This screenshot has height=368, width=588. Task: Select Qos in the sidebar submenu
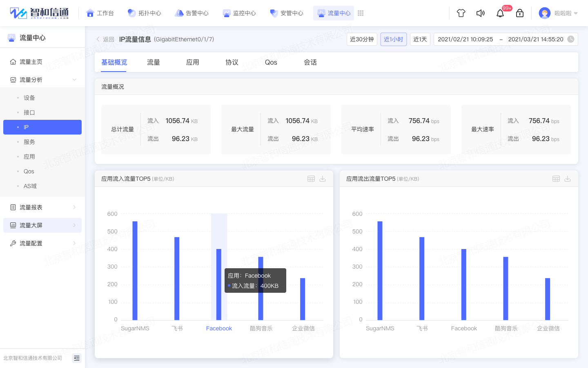pyautogui.click(x=29, y=171)
